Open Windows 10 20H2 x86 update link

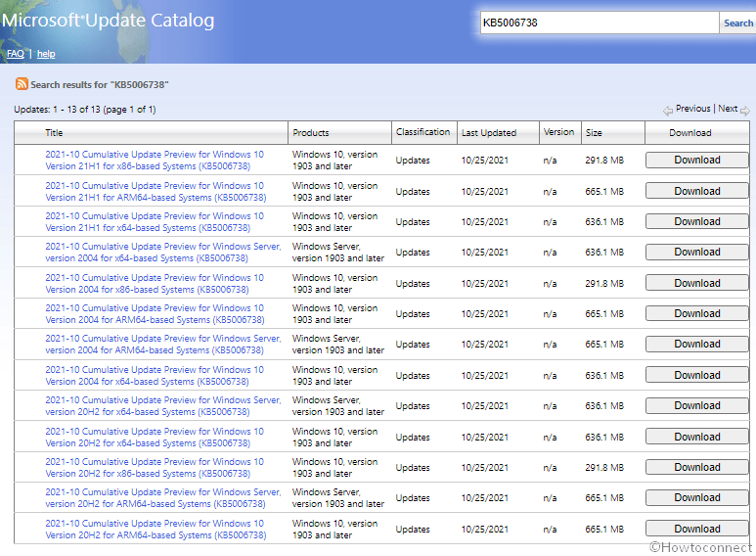pyautogui.click(x=154, y=468)
